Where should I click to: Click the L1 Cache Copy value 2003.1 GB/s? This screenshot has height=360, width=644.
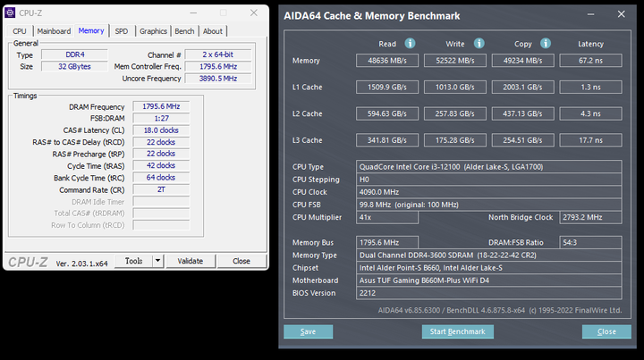click(x=523, y=87)
